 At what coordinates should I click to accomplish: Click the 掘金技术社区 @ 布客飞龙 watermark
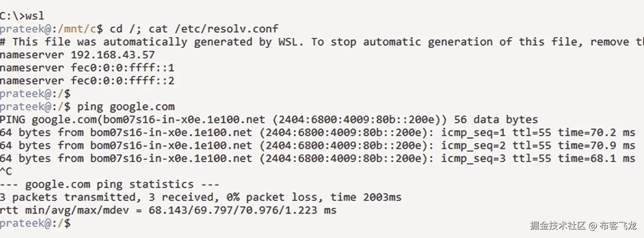583,226
